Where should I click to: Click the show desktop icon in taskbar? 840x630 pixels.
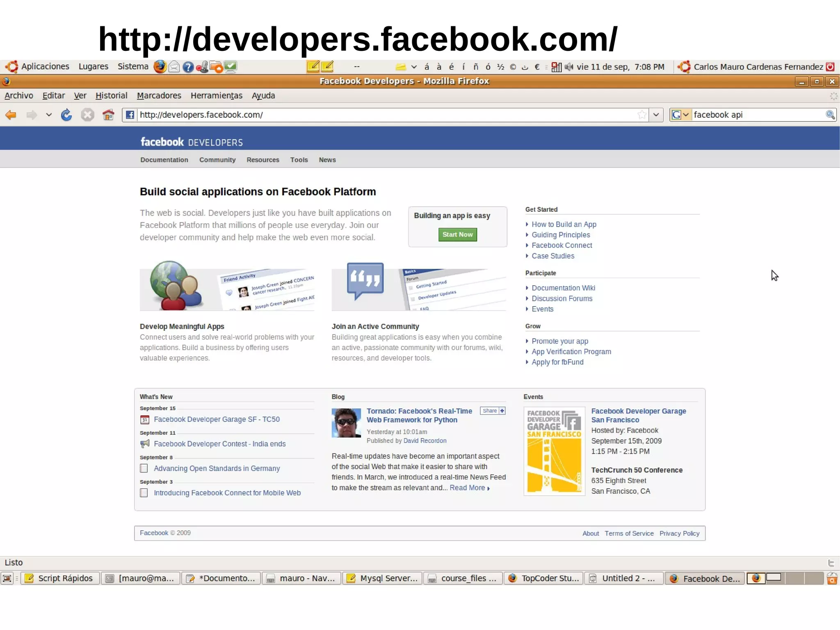coord(7,578)
